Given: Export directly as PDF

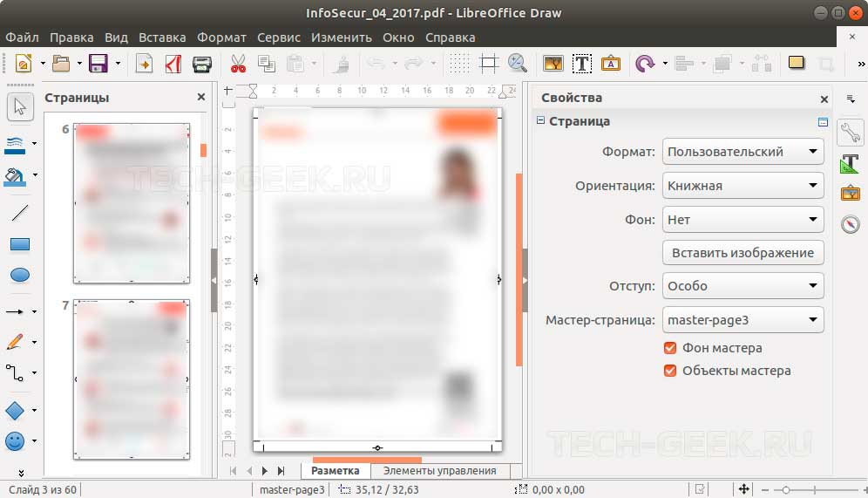Looking at the screenshot, I should 173,64.
